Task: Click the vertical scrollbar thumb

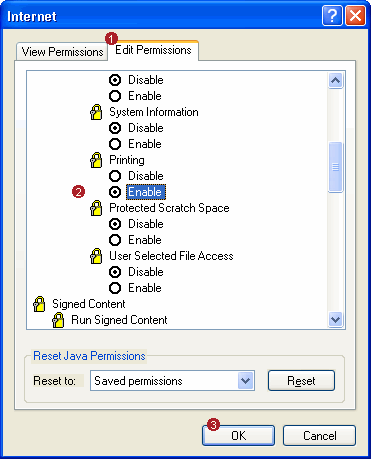Action: click(335, 167)
